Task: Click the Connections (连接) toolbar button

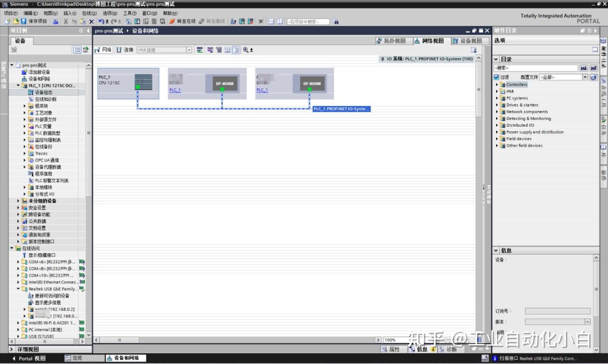Action: (x=125, y=50)
